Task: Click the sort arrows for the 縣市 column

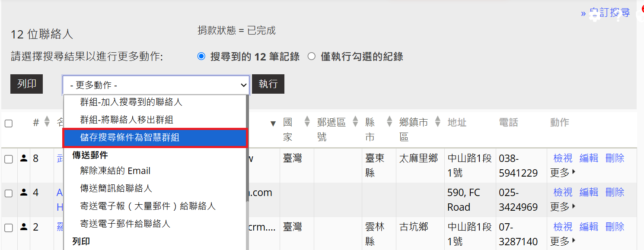Action: click(x=389, y=122)
